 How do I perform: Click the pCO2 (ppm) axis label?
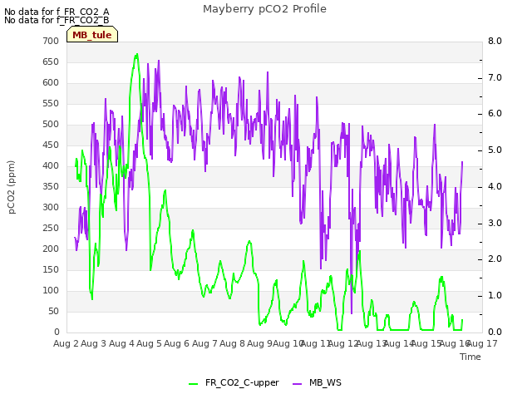coord(12,187)
